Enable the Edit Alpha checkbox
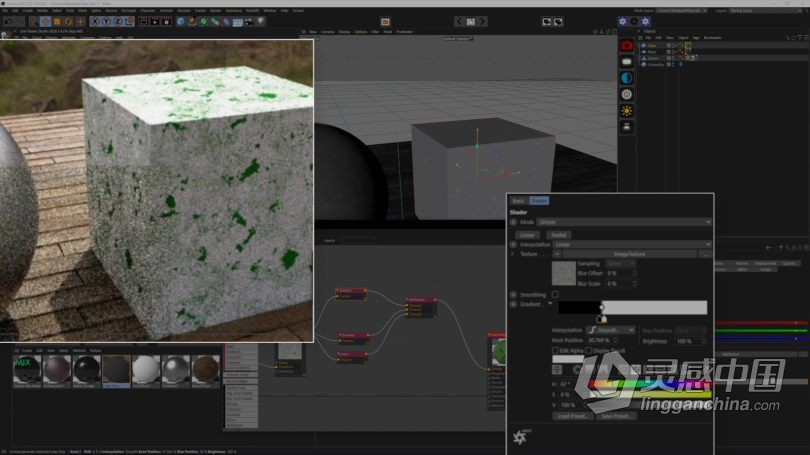Screen dimensions: 810x455 point(555,350)
